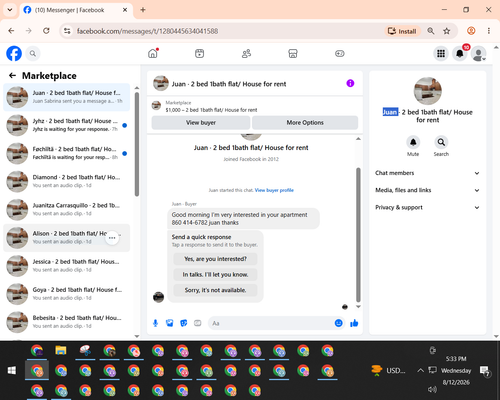Search in conversation magnifier icon

(x=441, y=142)
